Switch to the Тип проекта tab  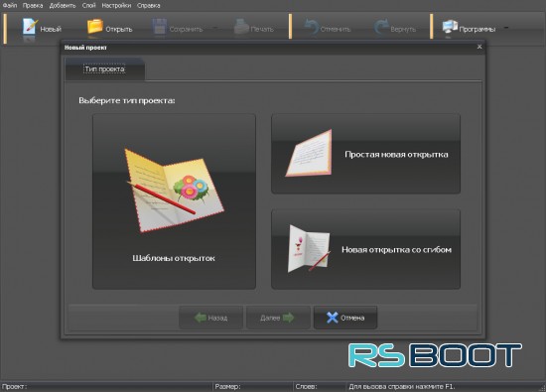(x=105, y=68)
